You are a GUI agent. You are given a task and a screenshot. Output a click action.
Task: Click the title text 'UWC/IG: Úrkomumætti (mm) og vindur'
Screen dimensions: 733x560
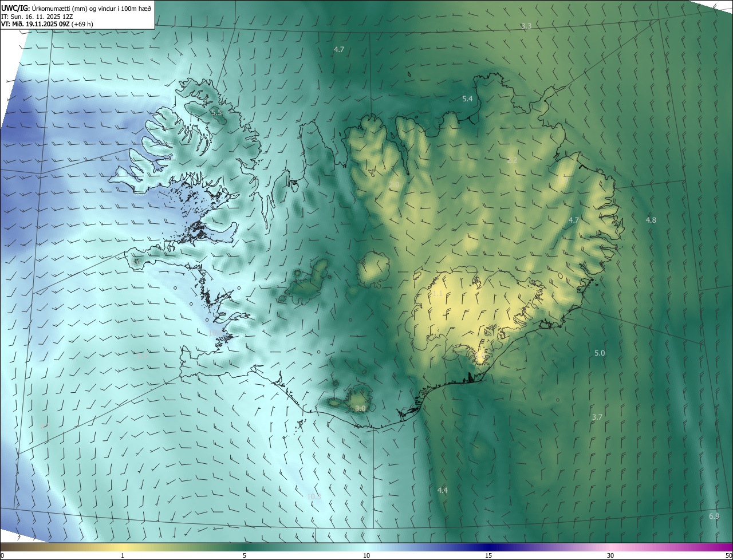(58, 8)
